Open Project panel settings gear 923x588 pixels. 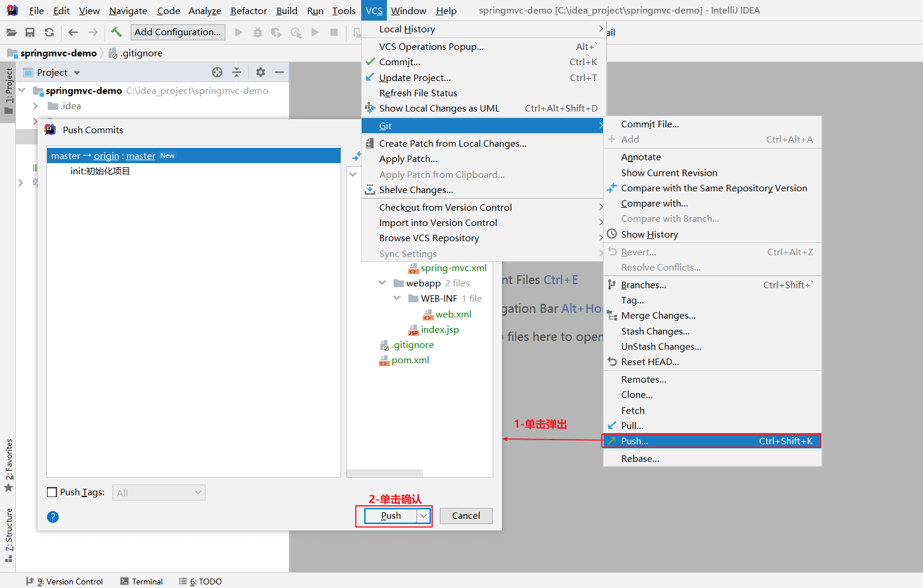tap(261, 72)
